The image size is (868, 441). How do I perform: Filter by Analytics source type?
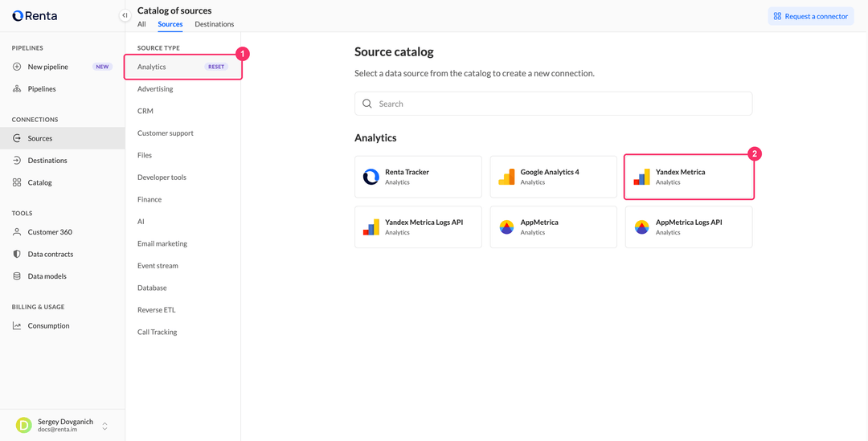pyautogui.click(x=182, y=67)
